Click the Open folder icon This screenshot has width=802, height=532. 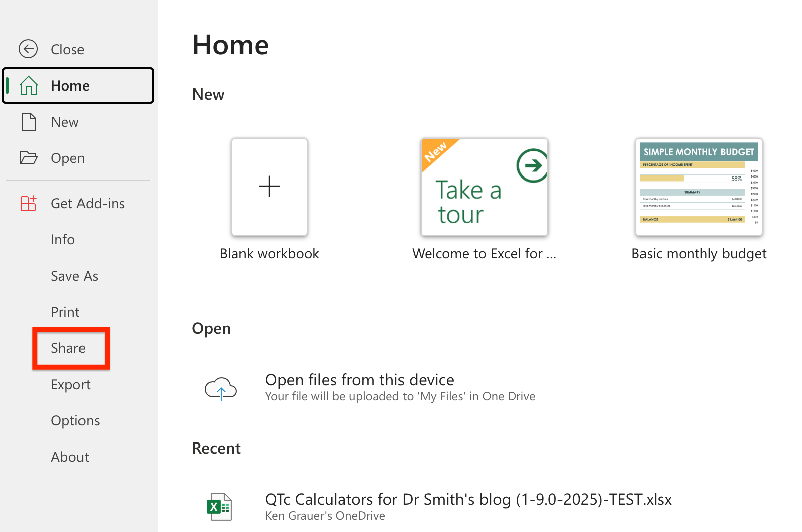[x=29, y=158]
